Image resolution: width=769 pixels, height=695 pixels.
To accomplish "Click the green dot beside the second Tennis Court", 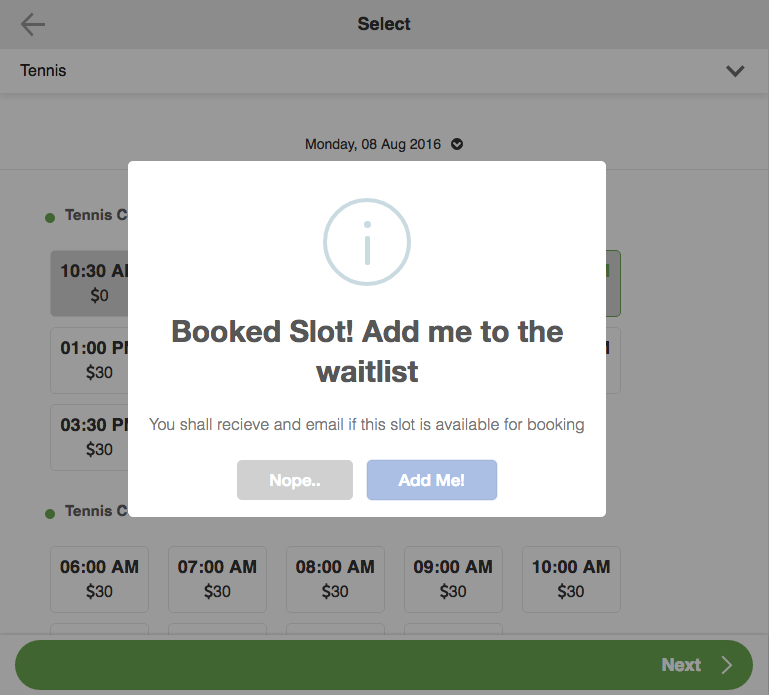I will coord(50,513).
